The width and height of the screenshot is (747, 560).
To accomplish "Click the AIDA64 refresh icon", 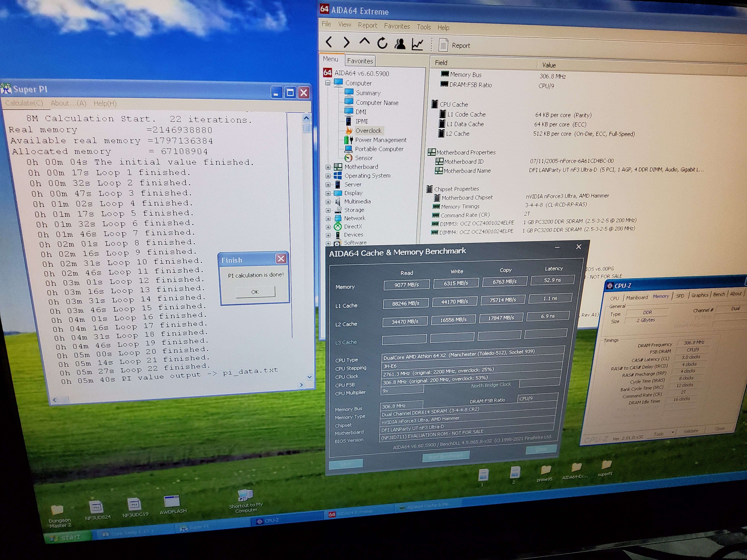I will 382,43.
